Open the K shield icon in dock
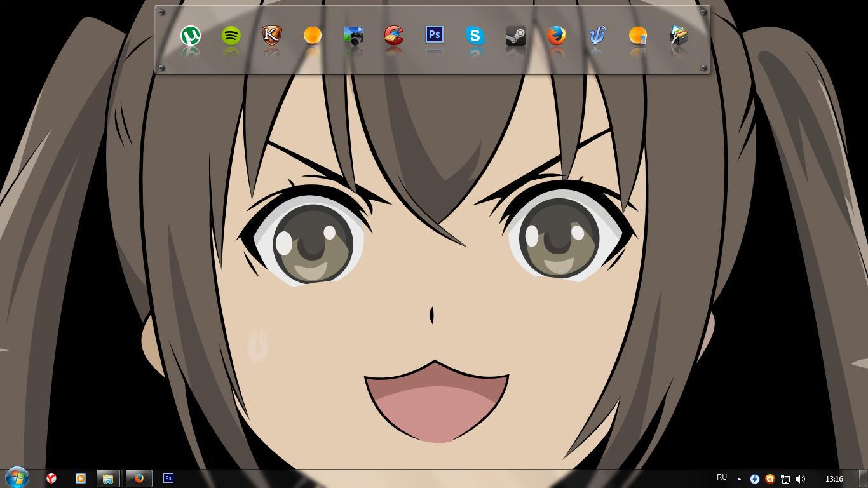Viewport: 868px width, 488px height. [x=272, y=36]
